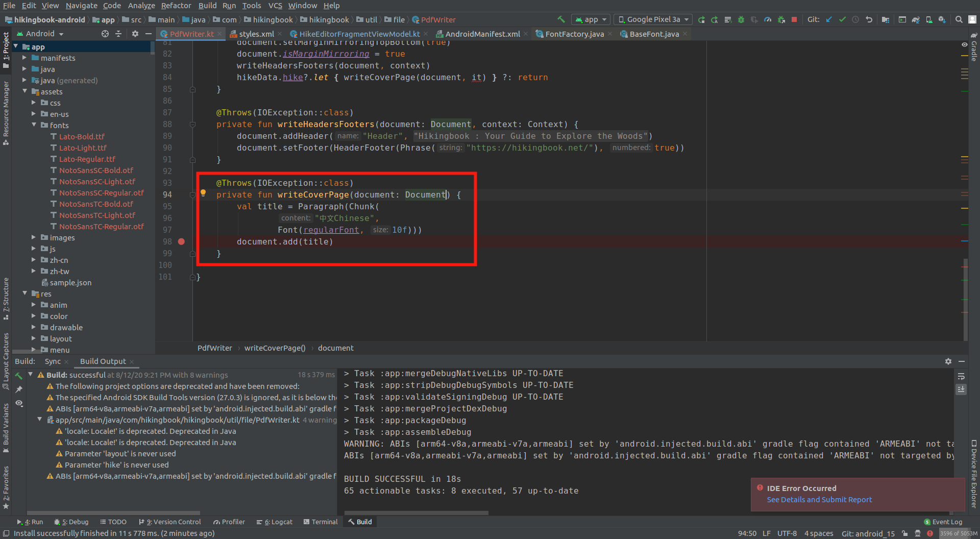
Task: Update project from Git with the blue arrow
Action: (829, 20)
